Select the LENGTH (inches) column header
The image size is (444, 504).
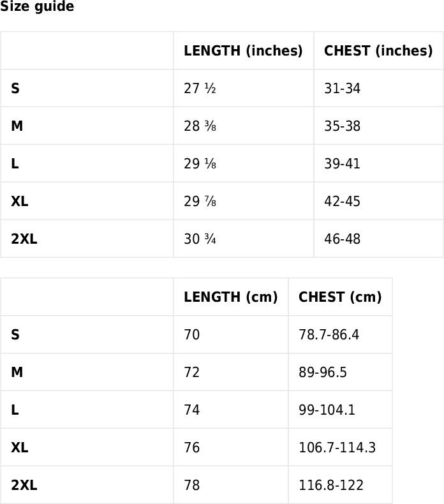(x=244, y=50)
